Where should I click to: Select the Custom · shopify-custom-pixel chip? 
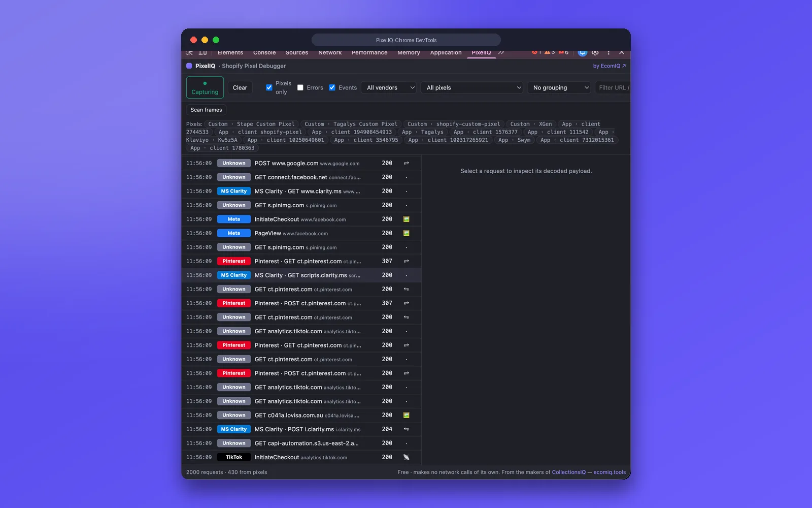click(454, 124)
